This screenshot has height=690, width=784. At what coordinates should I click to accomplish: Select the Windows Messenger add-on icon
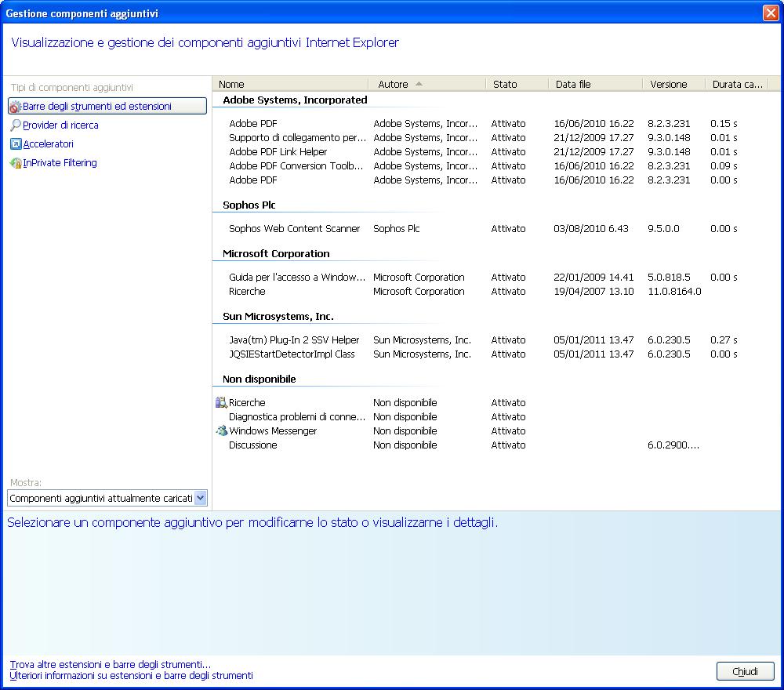tap(220, 430)
